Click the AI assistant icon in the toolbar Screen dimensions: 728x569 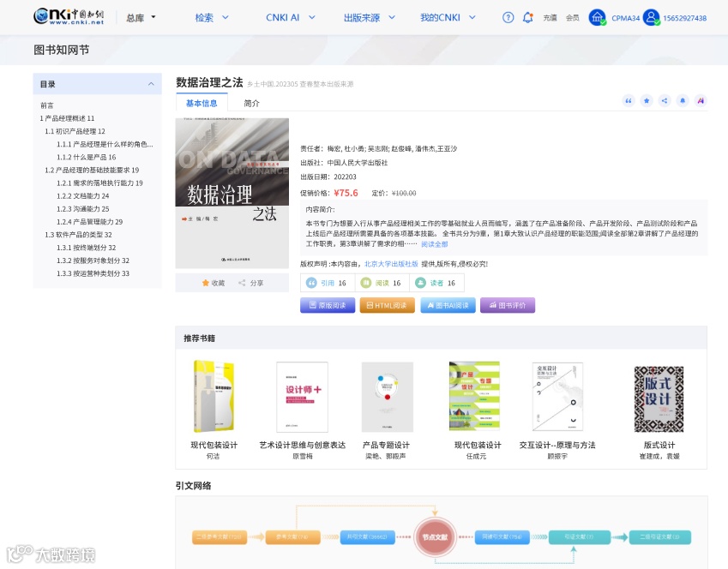[701, 100]
